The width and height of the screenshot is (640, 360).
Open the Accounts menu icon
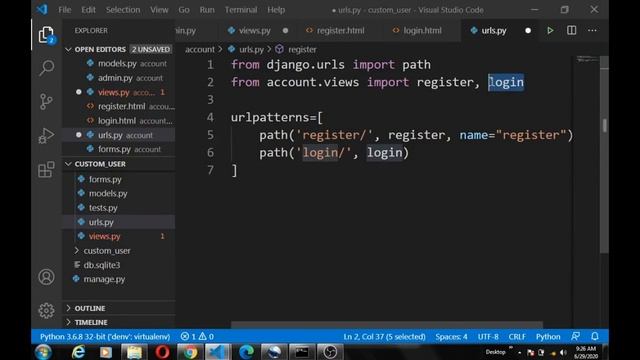pyautogui.click(x=46, y=277)
